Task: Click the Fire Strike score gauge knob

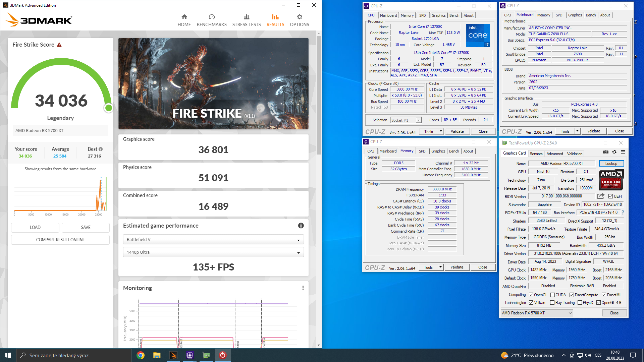Action: tap(109, 108)
